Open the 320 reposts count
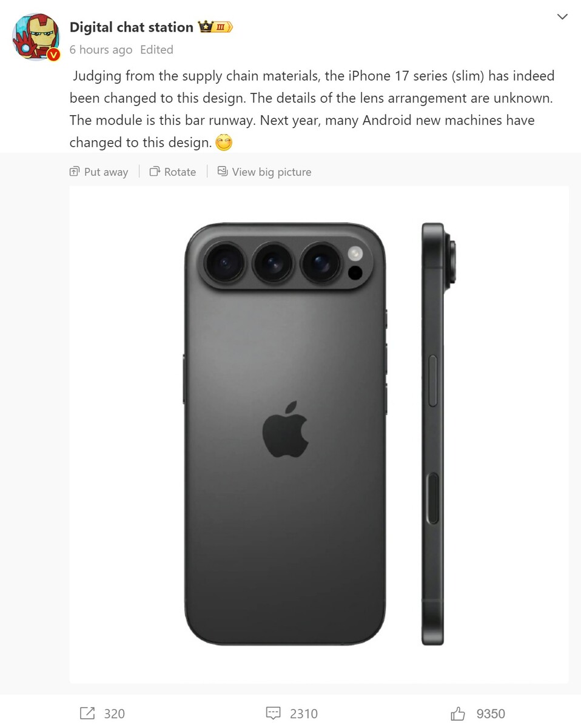 point(115,714)
